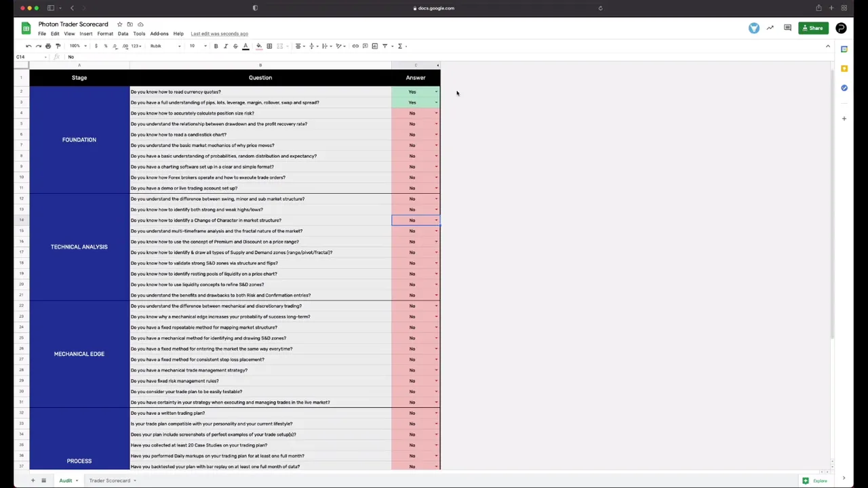Open Answer dropdown for currency quotes row

(x=436, y=91)
